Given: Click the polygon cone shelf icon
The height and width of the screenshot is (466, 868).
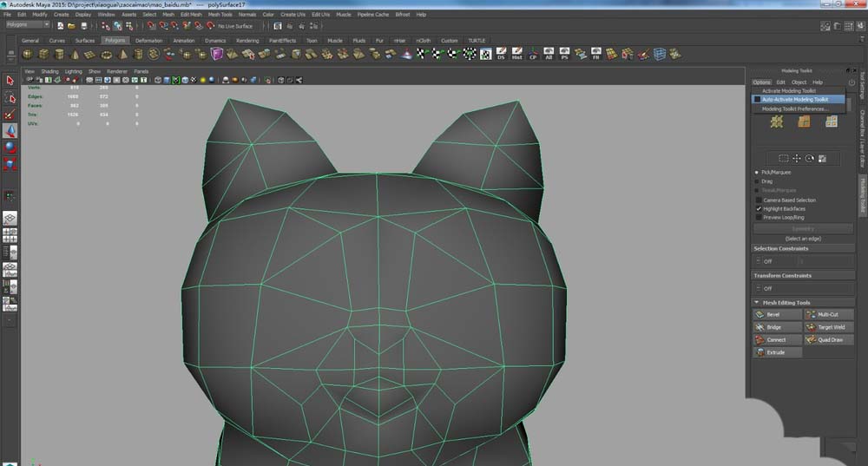Looking at the screenshot, I should click(x=73, y=55).
